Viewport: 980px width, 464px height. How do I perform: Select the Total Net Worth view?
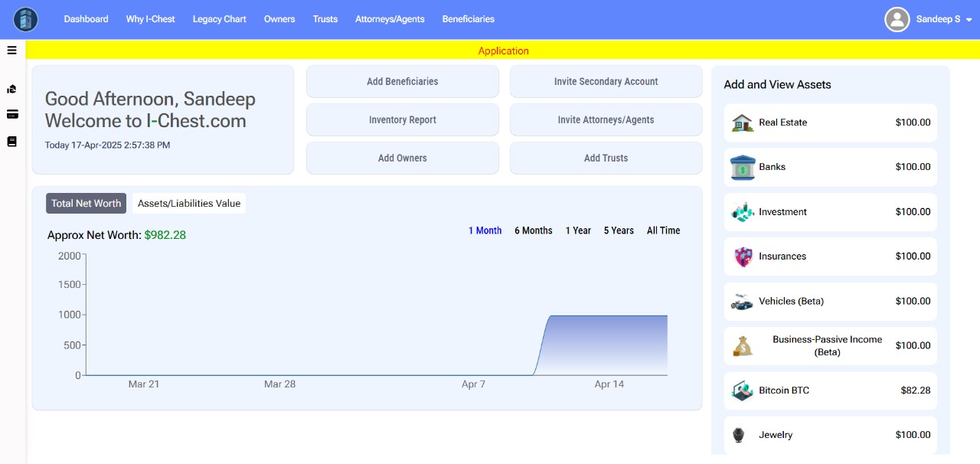click(x=86, y=204)
